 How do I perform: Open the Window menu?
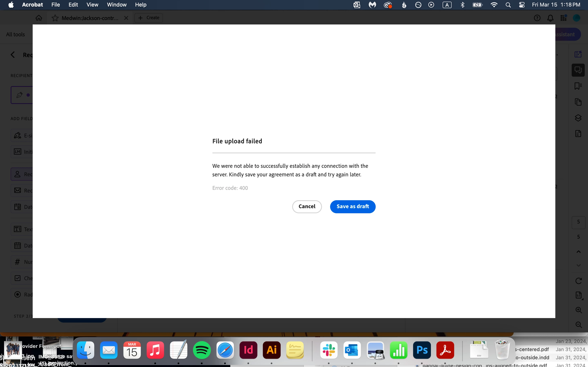point(117,5)
